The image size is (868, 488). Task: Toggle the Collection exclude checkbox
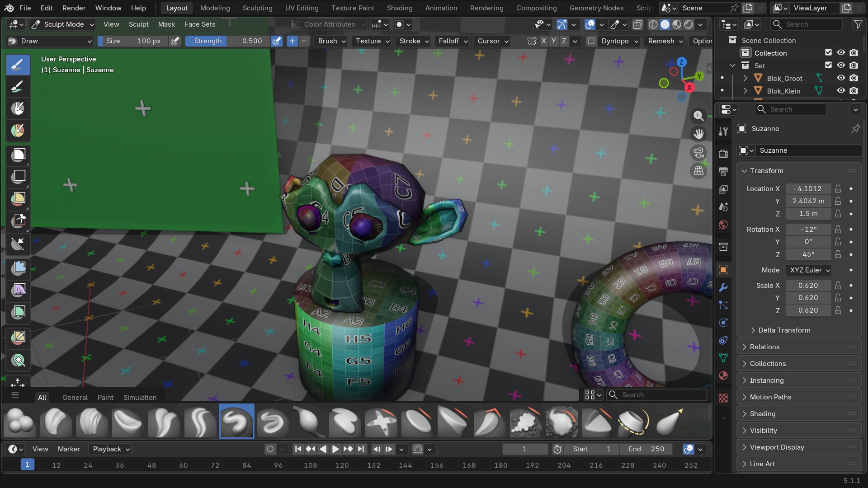click(828, 53)
